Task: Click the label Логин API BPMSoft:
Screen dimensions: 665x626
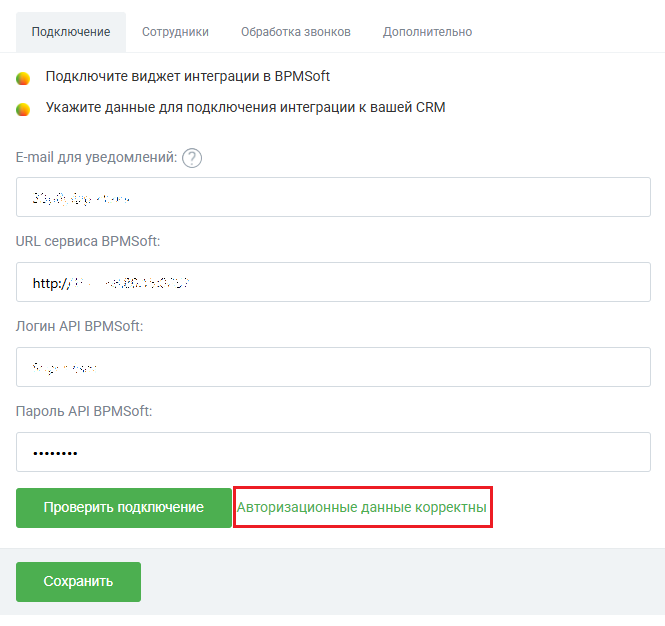Action: tap(79, 326)
